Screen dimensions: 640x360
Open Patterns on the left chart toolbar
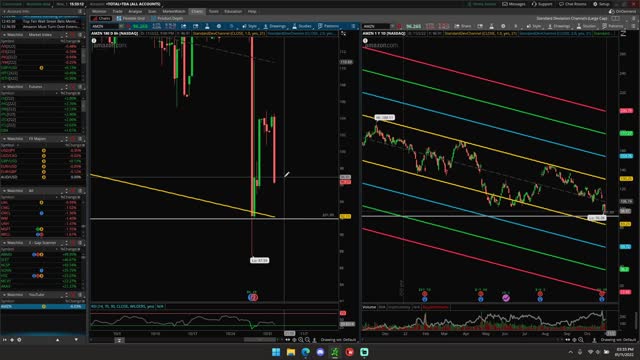[328, 26]
